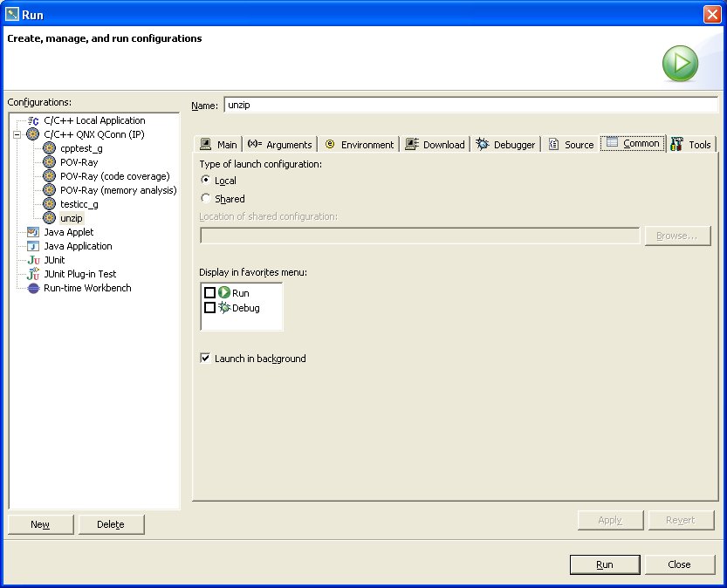Open the Environment tab

359,145
